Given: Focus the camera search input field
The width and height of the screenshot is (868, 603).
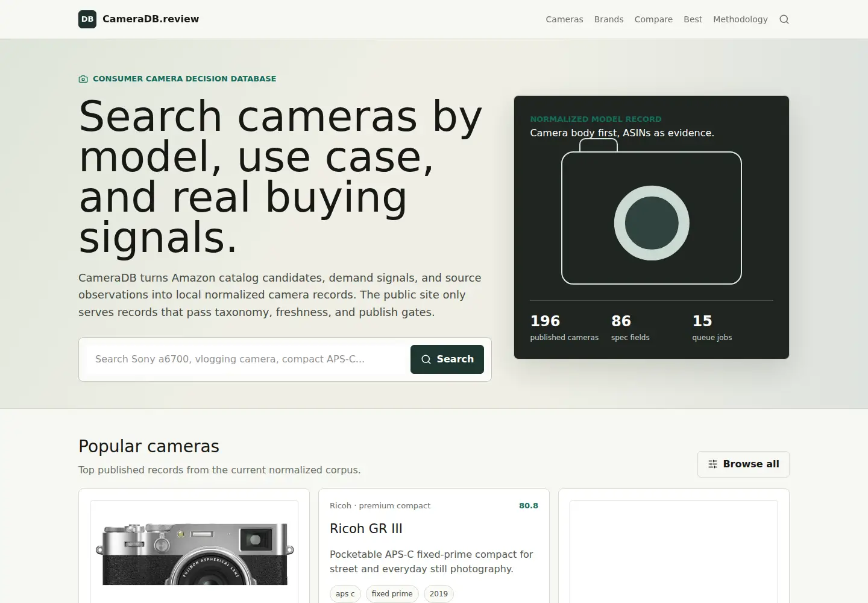Looking at the screenshot, I should (248, 359).
